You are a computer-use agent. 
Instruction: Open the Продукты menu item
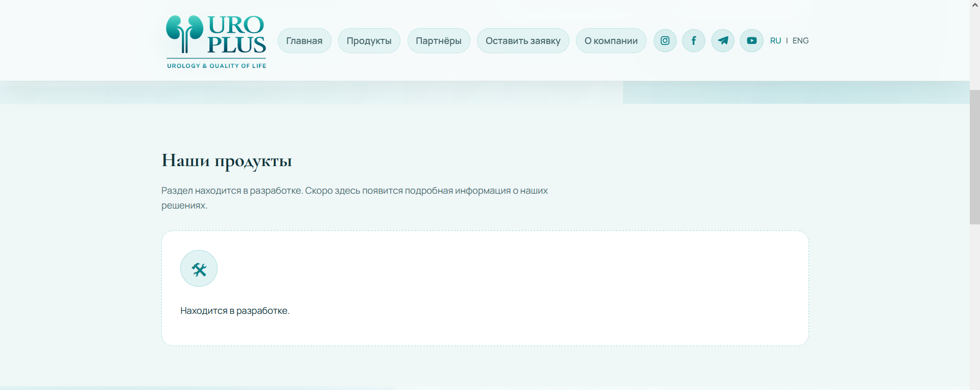coord(369,40)
